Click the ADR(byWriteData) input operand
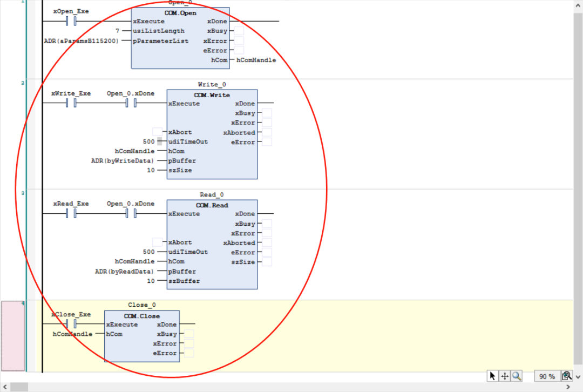The width and height of the screenshot is (583, 392). [x=122, y=161]
